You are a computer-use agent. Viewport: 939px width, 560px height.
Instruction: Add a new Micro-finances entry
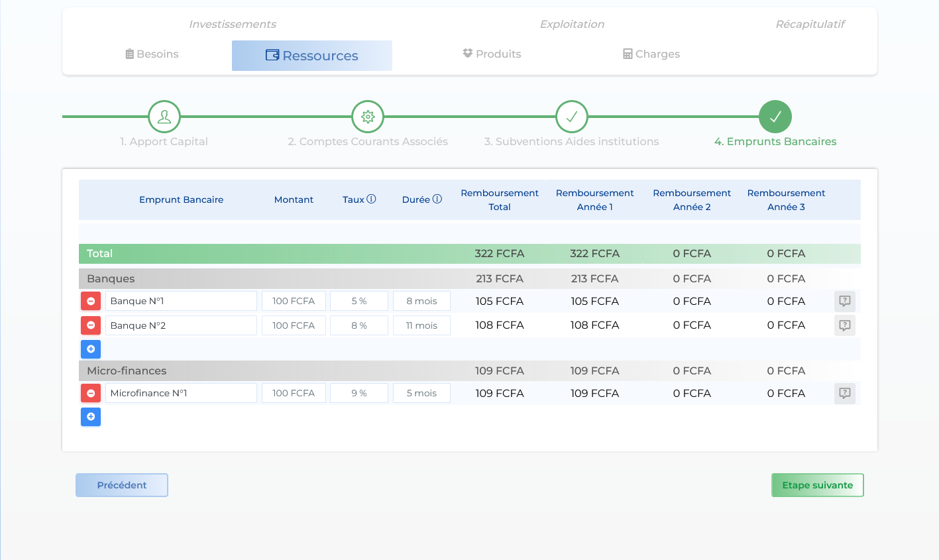(x=91, y=417)
